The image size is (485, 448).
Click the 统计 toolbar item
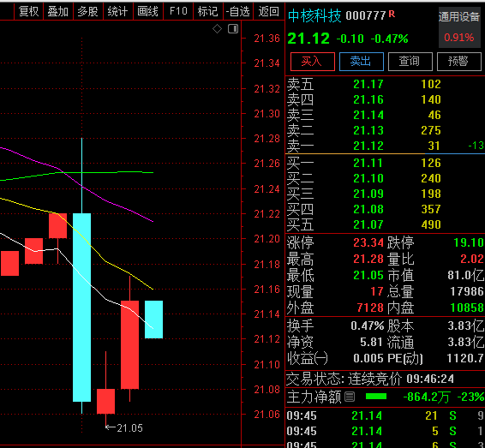[117, 12]
